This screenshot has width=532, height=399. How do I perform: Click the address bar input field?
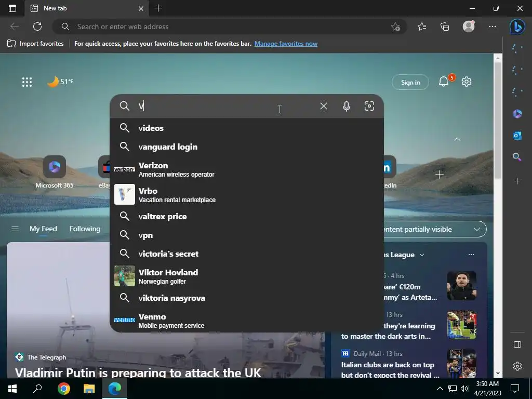coord(231,26)
